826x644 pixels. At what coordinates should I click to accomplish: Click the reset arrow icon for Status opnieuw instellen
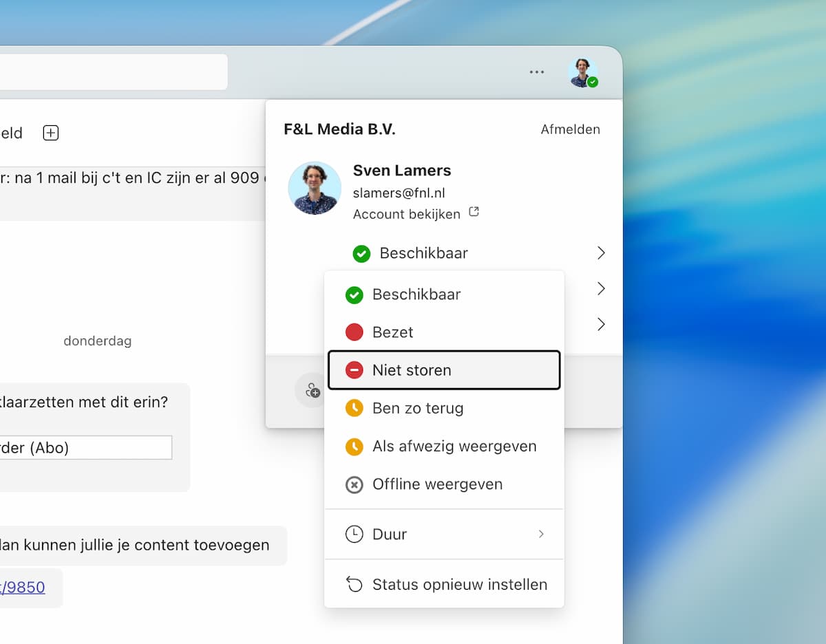[x=354, y=585]
